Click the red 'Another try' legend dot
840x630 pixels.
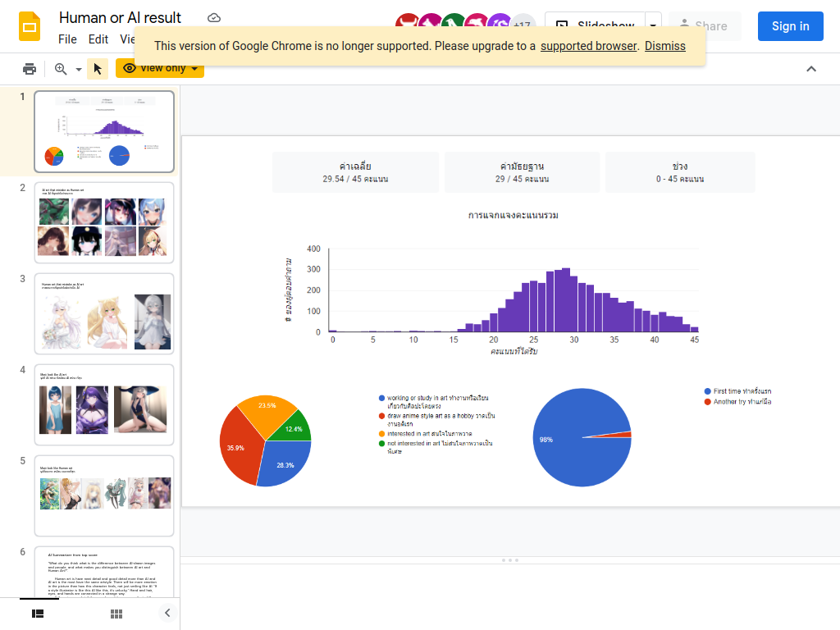click(x=707, y=402)
